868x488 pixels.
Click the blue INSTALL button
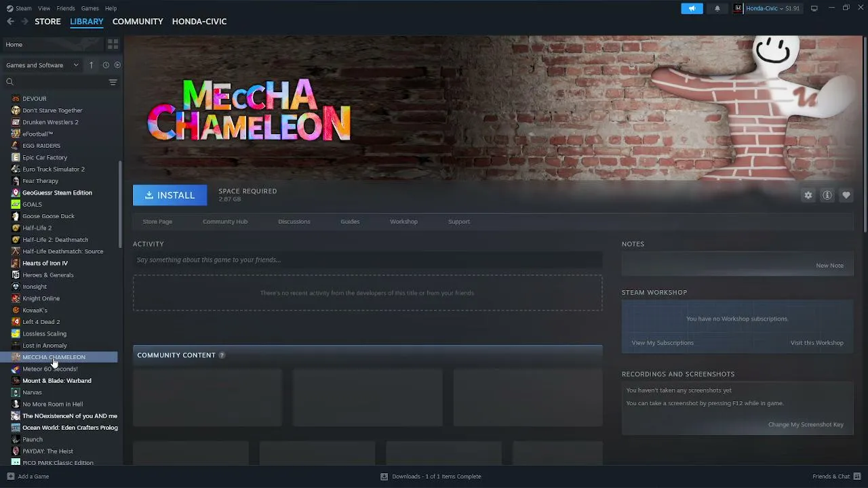coord(170,195)
